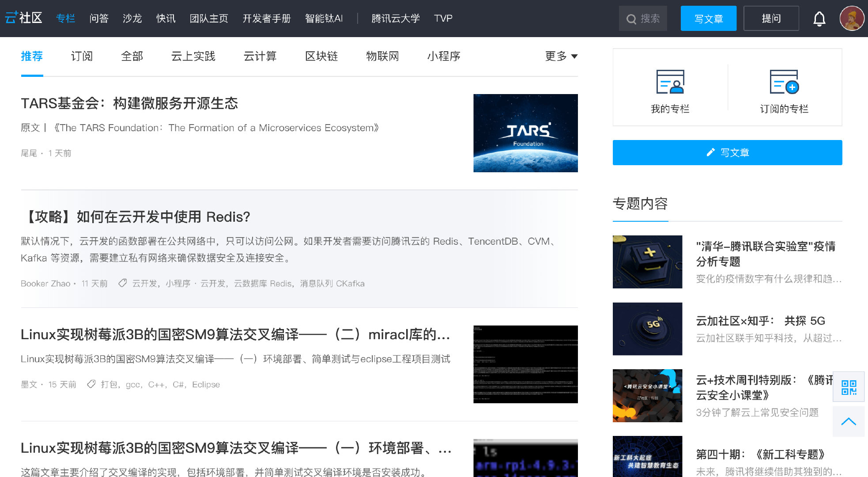The height and width of the screenshot is (477, 868).
Task: Click the back-to-top arrow button
Action: pos(849,421)
